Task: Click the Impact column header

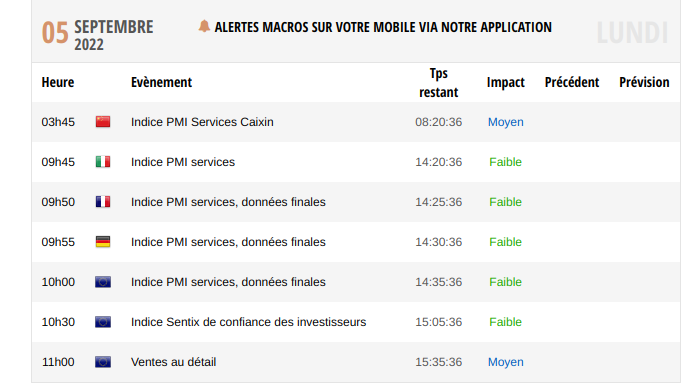Action: tap(505, 82)
